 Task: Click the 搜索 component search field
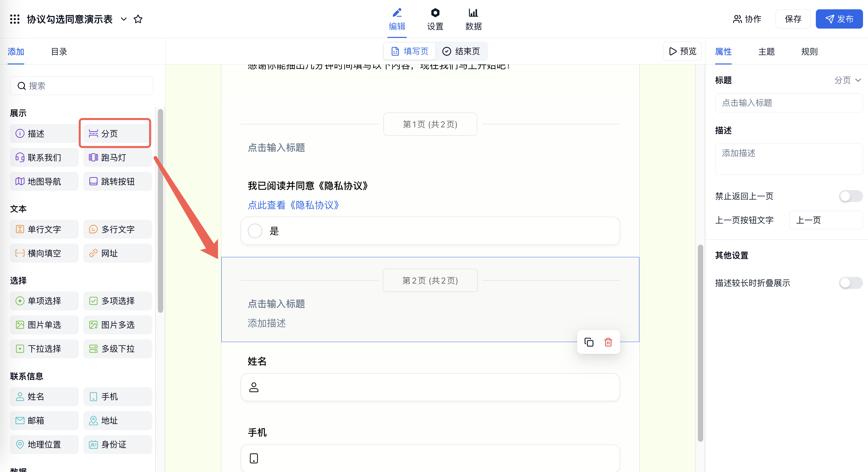(x=81, y=86)
